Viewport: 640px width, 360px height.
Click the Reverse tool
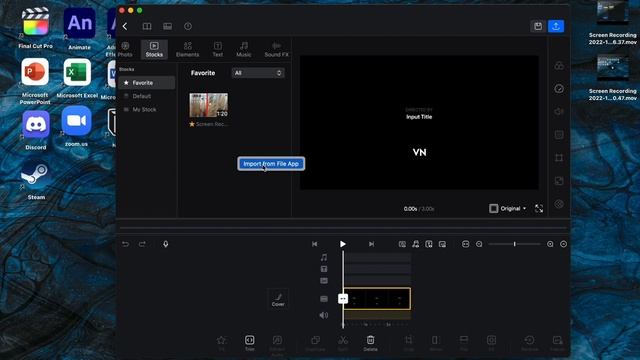click(x=529, y=343)
